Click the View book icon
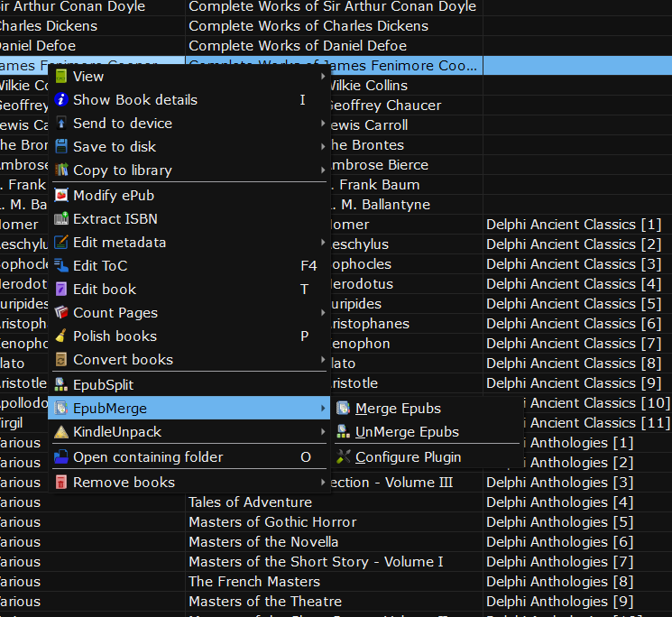This screenshot has width=672, height=617. pos(61,77)
